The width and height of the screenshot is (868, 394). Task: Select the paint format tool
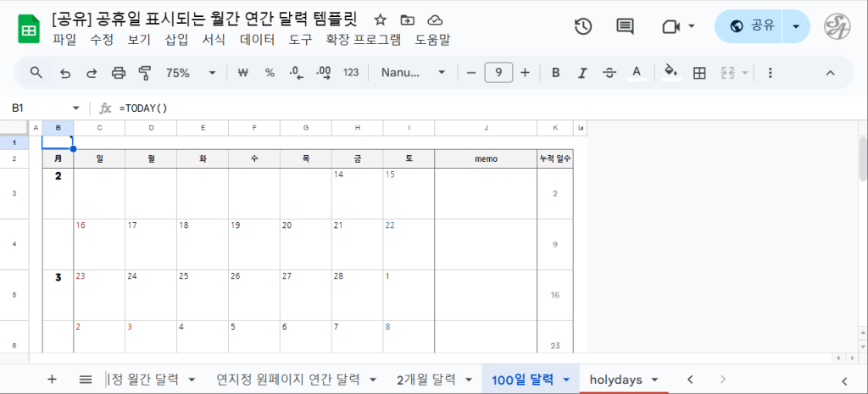143,73
